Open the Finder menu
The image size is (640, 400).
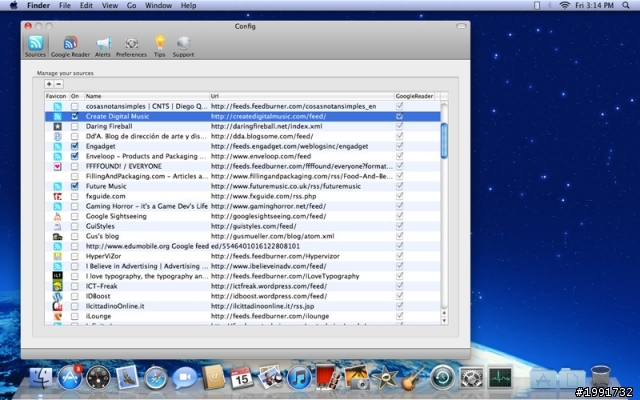point(38,5)
